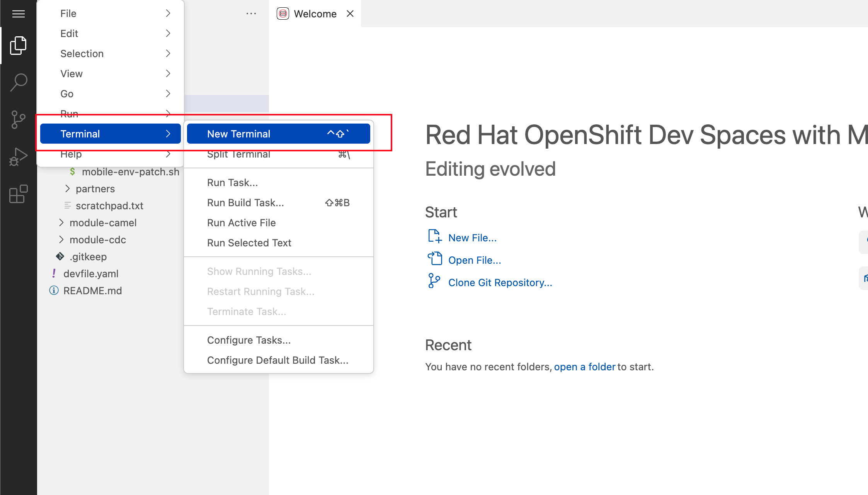The height and width of the screenshot is (495, 868).
Task: Open the Selection submenu arrow
Action: (x=168, y=54)
